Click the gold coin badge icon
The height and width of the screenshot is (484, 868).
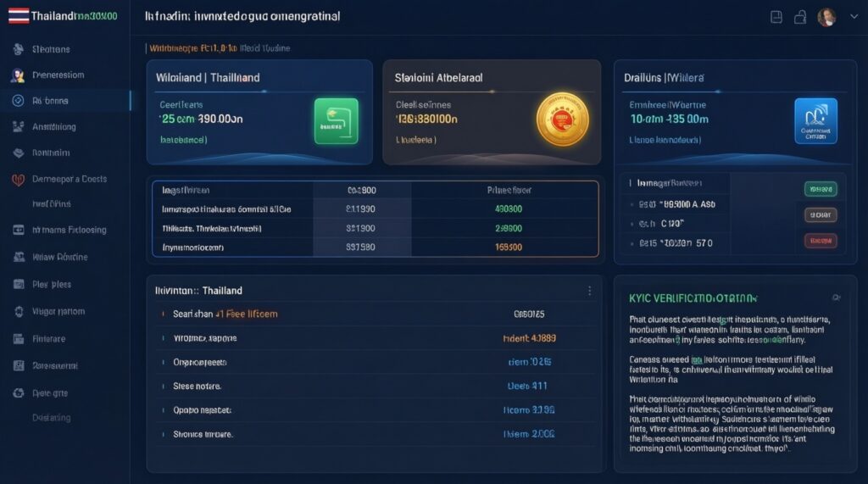[563, 119]
